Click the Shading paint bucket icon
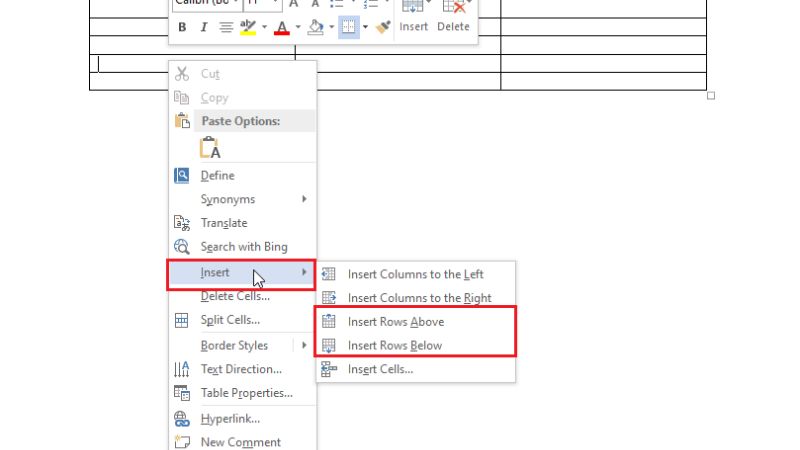Image resolution: width=800 pixels, height=450 pixels. [x=315, y=27]
